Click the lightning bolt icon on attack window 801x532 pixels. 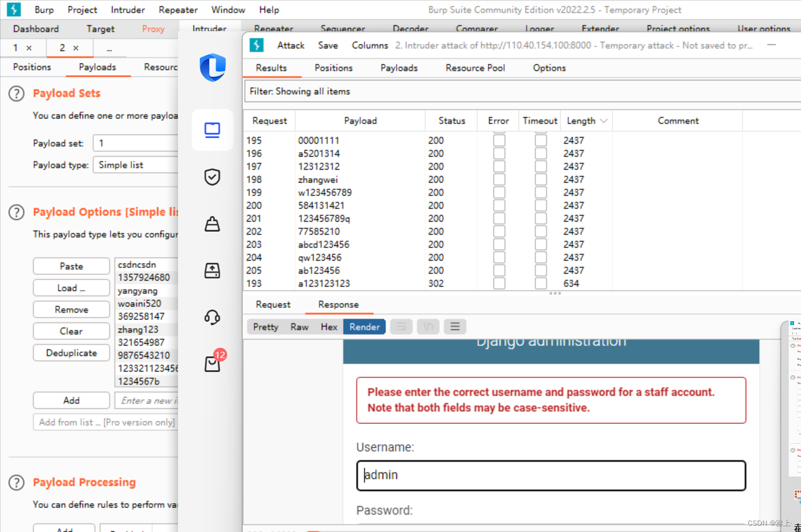click(257, 45)
